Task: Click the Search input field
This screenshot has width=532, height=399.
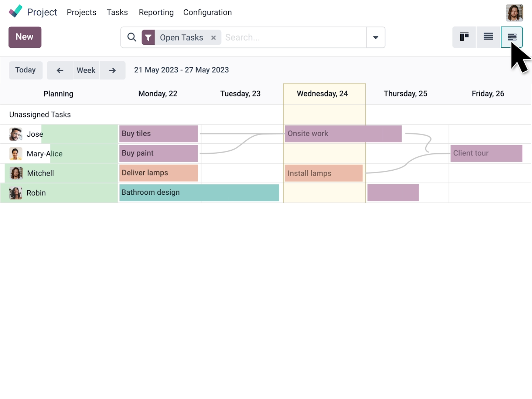Action: click(294, 37)
